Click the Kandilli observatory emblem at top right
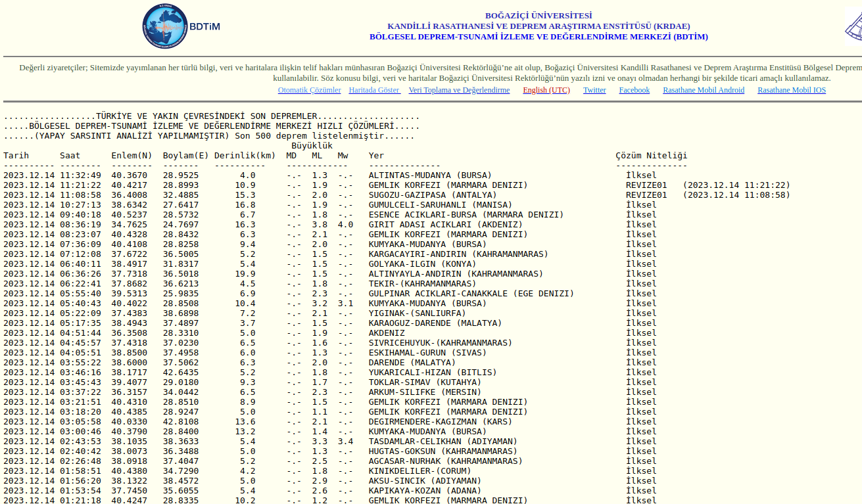 tap(853, 25)
